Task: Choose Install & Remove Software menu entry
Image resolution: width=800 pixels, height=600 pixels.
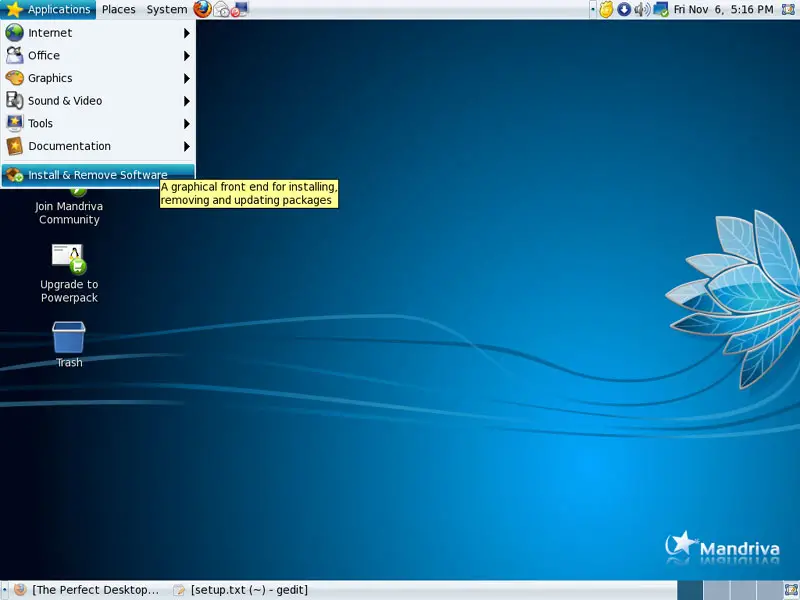Action: point(98,175)
